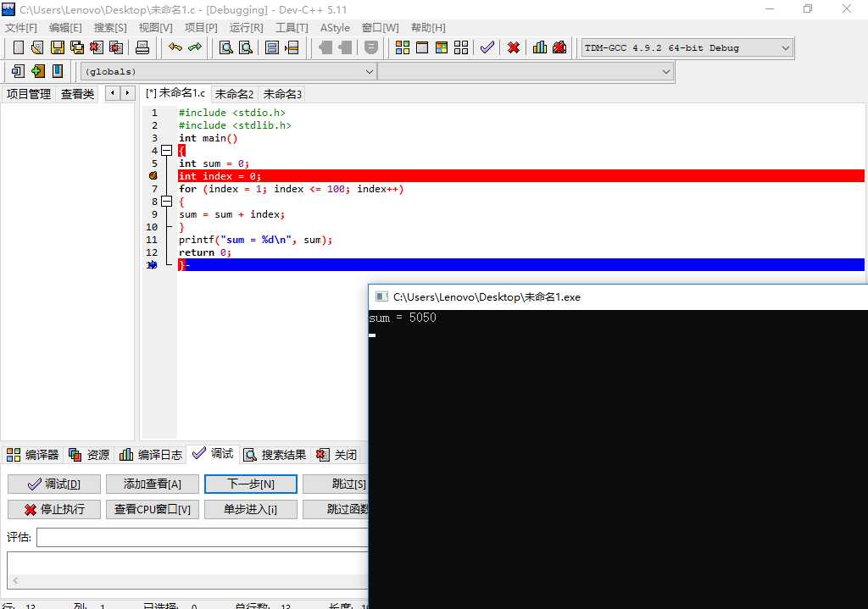The height and width of the screenshot is (609, 868).
Task: Toggle the breakpoint marker at line 6
Action: pos(153,176)
